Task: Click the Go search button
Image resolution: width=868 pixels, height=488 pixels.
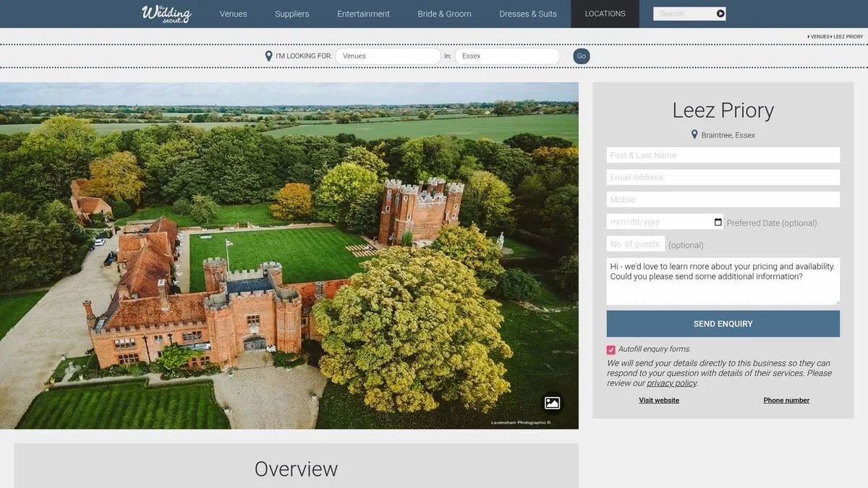Action: (582, 56)
